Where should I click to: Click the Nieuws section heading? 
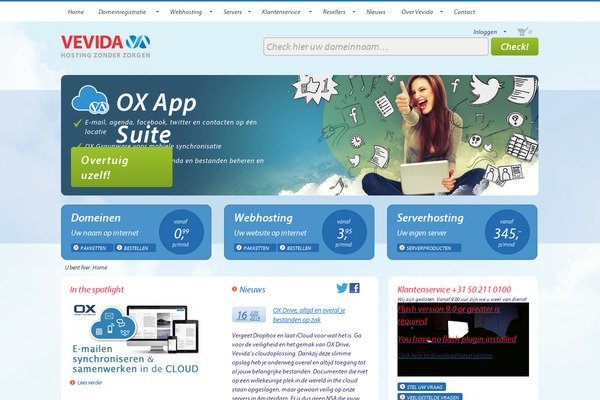[x=252, y=289]
